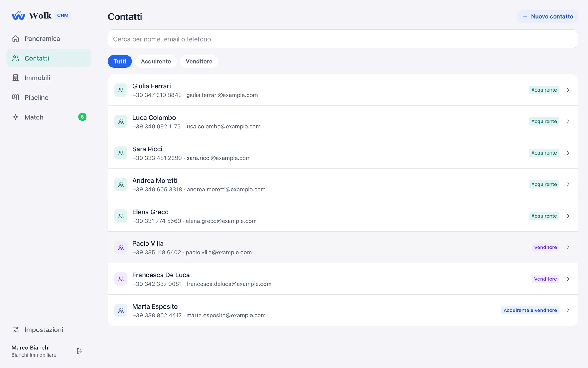
Task: Open Marta Esposito via chevron arrow
Action: 568,311
